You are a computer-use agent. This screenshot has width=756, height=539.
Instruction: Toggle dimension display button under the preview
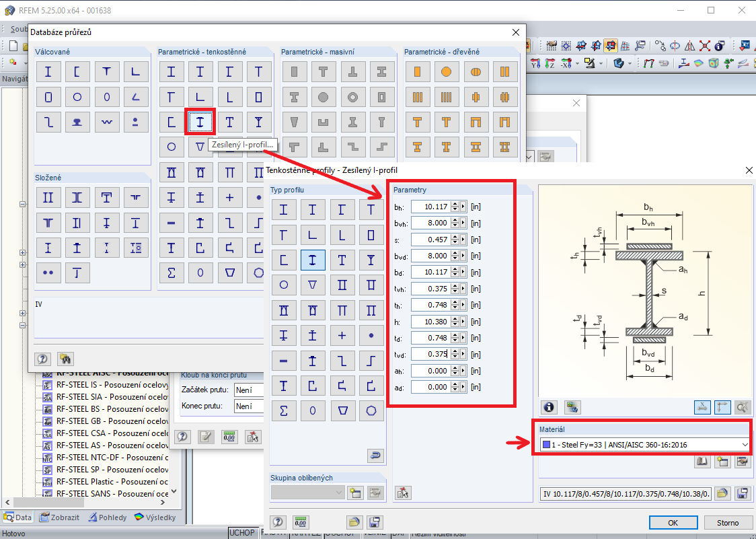[x=702, y=407]
